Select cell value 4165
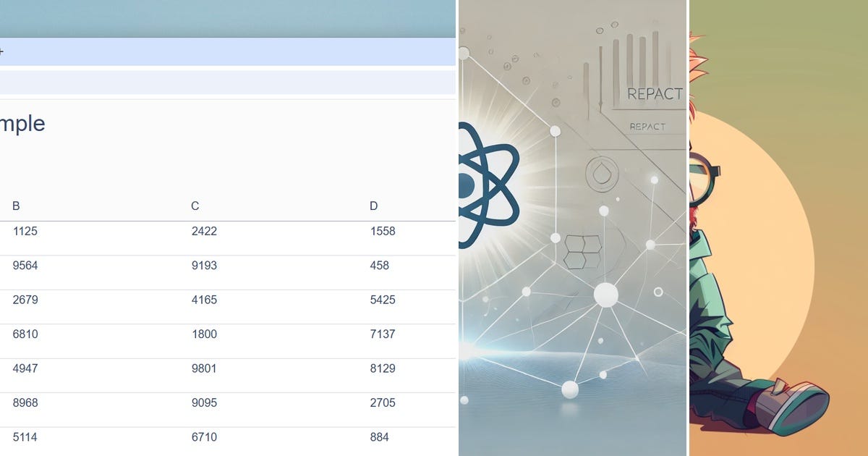 pyautogui.click(x=204, y=300)
